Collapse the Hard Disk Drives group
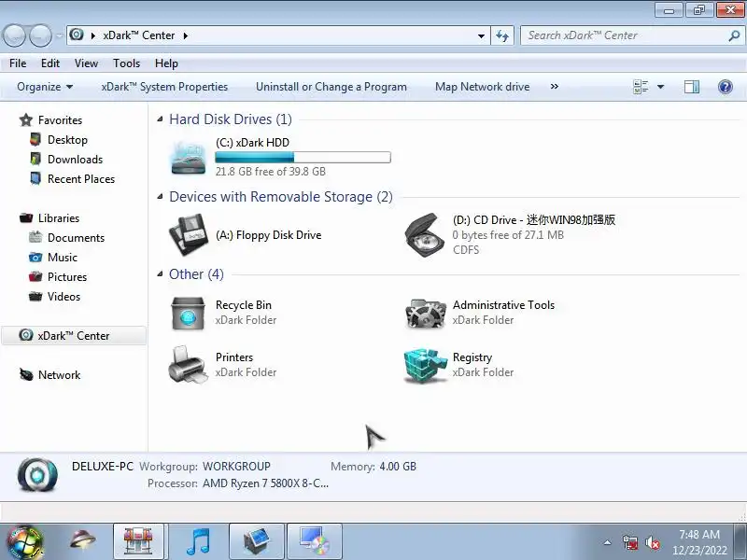747x560 pixels. pyautogui.click(x=160, y=119)
